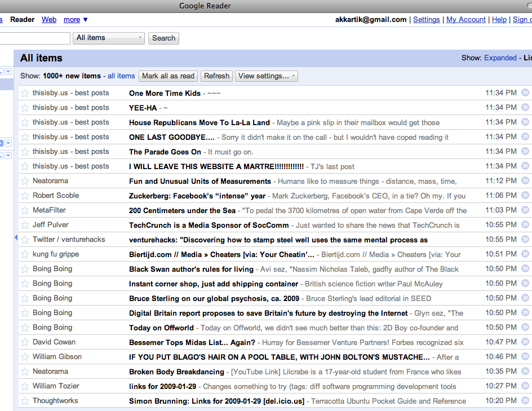Click arrow icon for 'Digital Britain report' item
This screenshot has width=532, height=411.
pyautogui.click(x=525, y=312)
